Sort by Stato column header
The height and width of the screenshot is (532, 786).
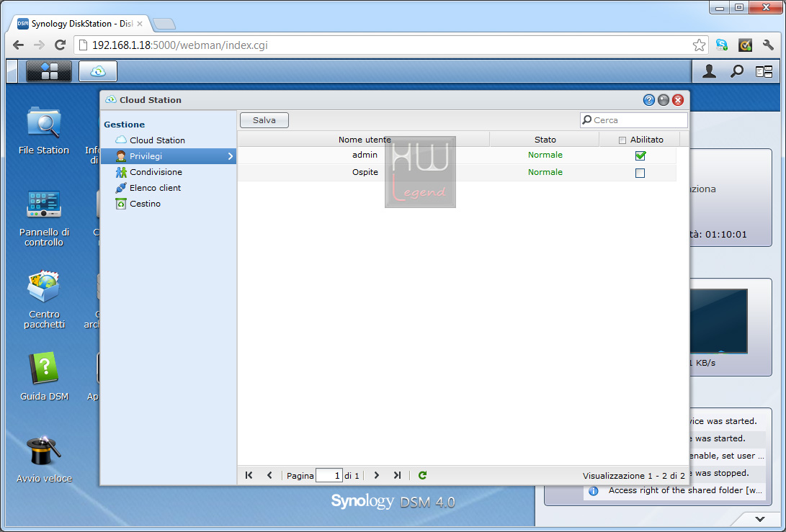click(x=545, y=140)
